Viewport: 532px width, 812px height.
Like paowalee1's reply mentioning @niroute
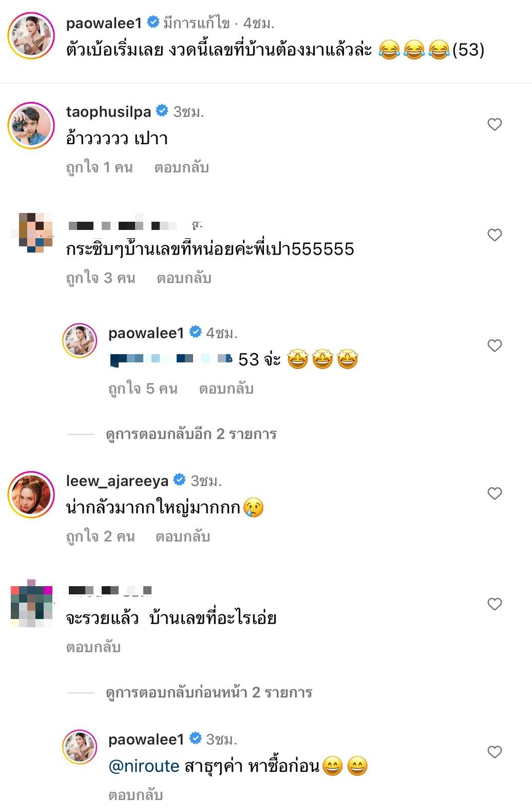[x=494, y=752]
